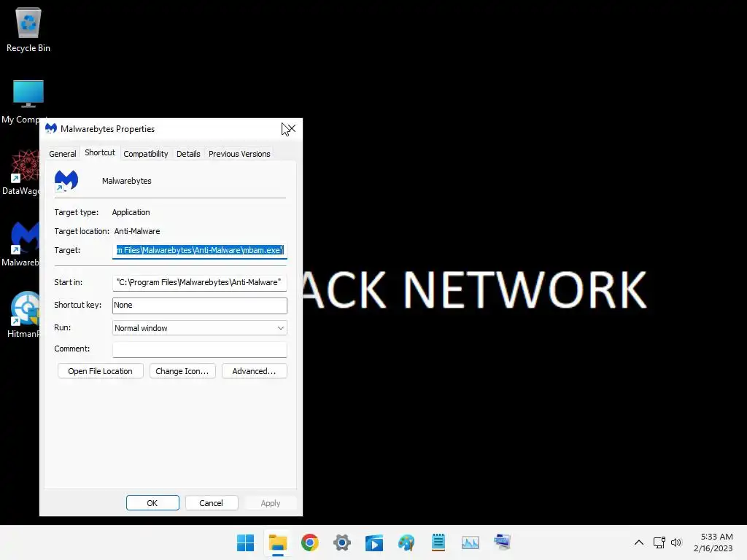Click the Malwarebytes logo in the Shortcut tab
This screenshot has width=747, height=560.
point(66,181)
